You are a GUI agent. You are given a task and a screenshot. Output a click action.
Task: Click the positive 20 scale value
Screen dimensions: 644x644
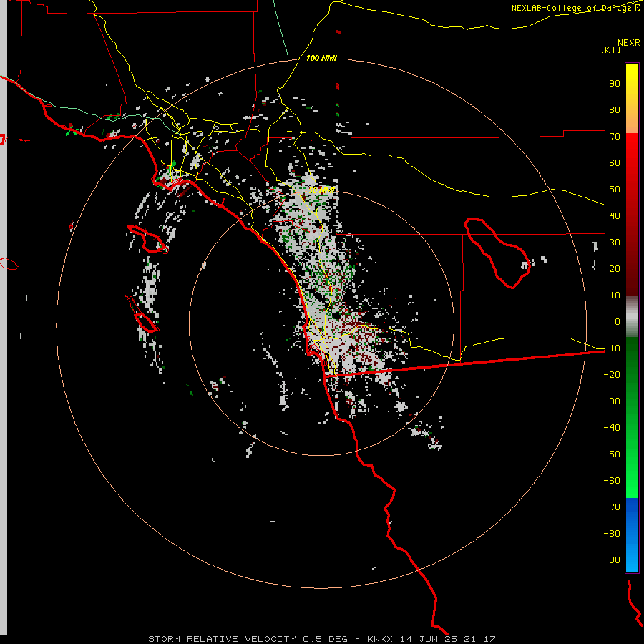615,268
